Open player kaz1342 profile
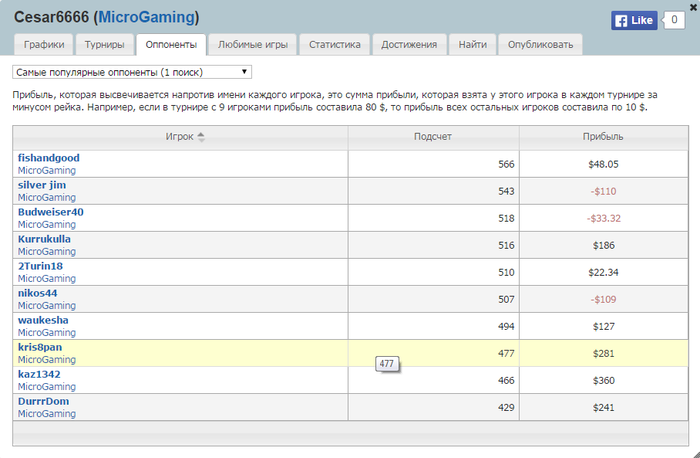 tap(39, 374)
